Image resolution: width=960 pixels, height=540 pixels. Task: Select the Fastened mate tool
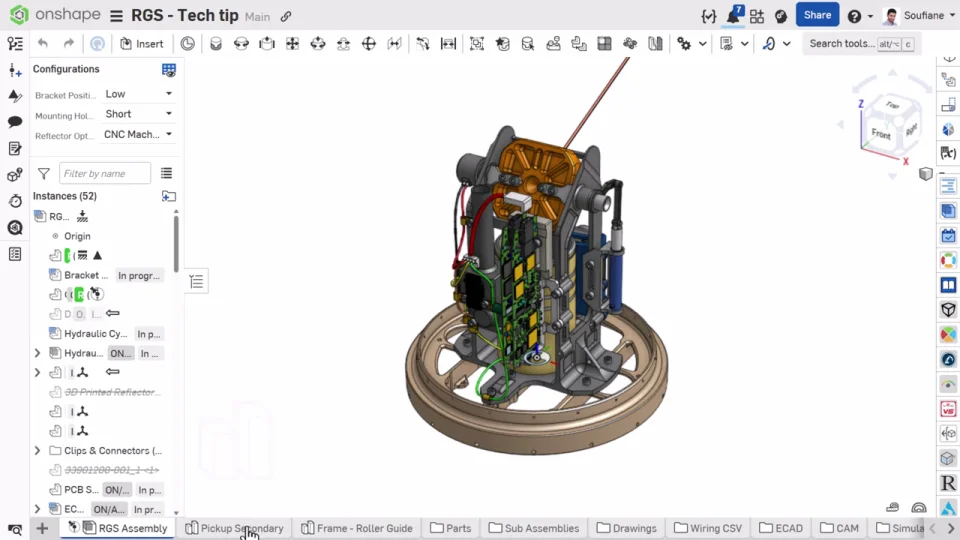point(216,43)
